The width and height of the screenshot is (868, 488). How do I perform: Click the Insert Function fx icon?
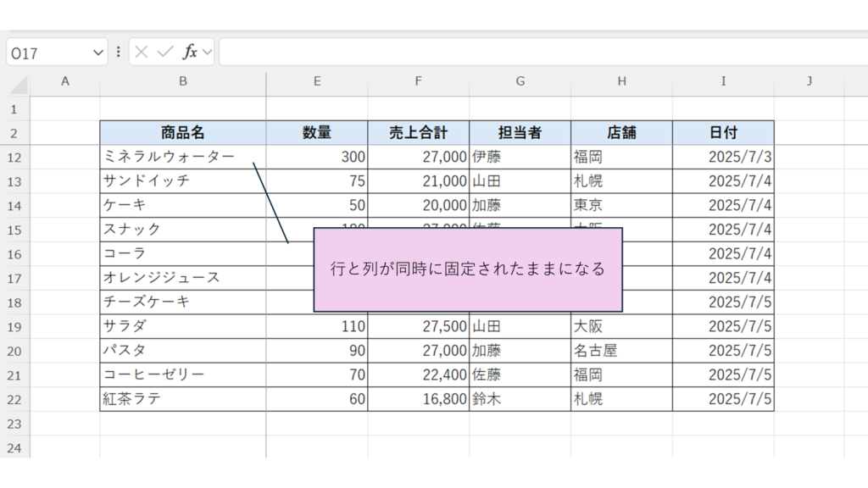pyautogui.click(x=189, y=53)
